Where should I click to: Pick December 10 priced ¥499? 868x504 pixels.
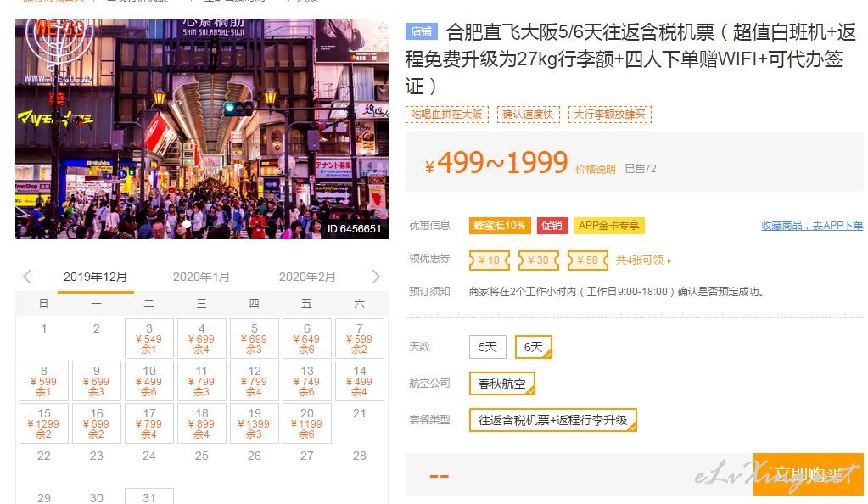click(x=149, y=381)
